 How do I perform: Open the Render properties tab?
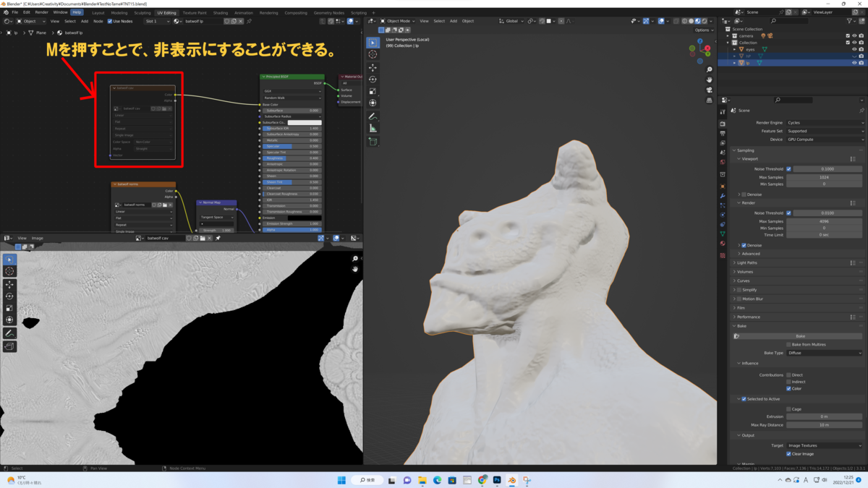coord(723,124)
